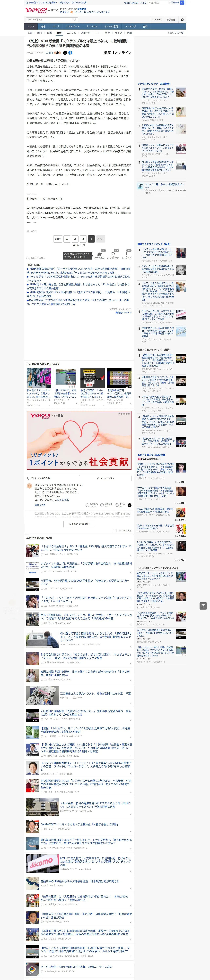Report the article via 記事に関する報告
210x980 pixels.
point(36,258)
